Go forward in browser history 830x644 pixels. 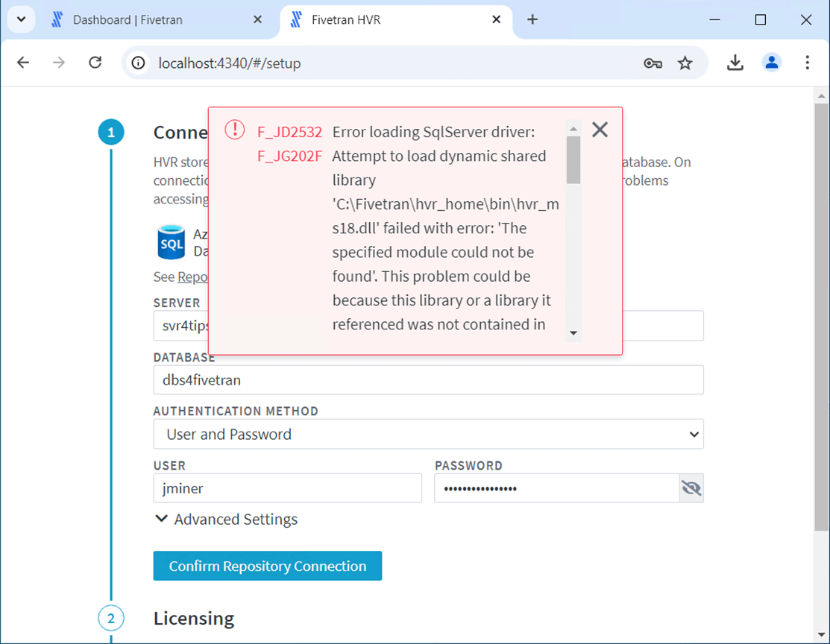click(x=59, y=63)
